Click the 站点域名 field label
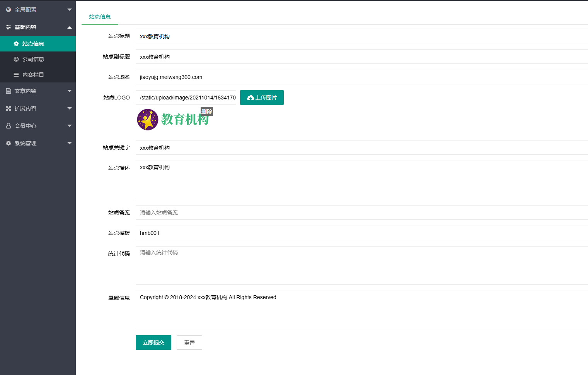Image resolution: width=588 pixels, height=375 pixels. (119, 77)
